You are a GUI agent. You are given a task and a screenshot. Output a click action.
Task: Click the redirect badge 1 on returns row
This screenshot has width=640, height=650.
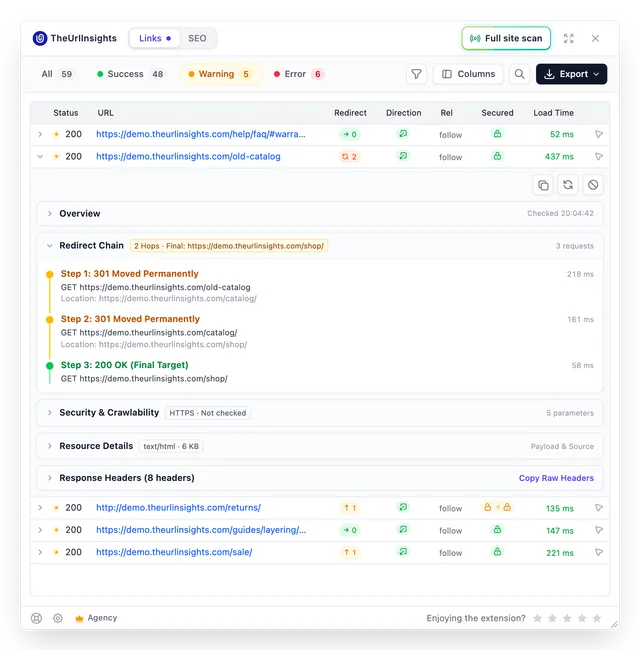(x=350, y=508)
